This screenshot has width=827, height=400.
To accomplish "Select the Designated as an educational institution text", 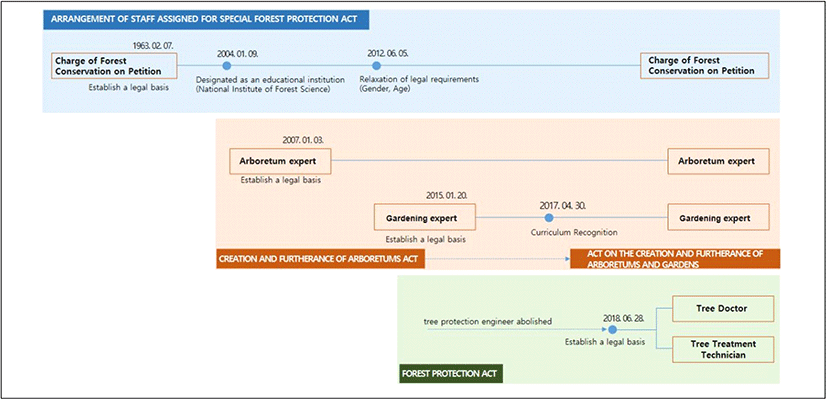I will (270, 79).
